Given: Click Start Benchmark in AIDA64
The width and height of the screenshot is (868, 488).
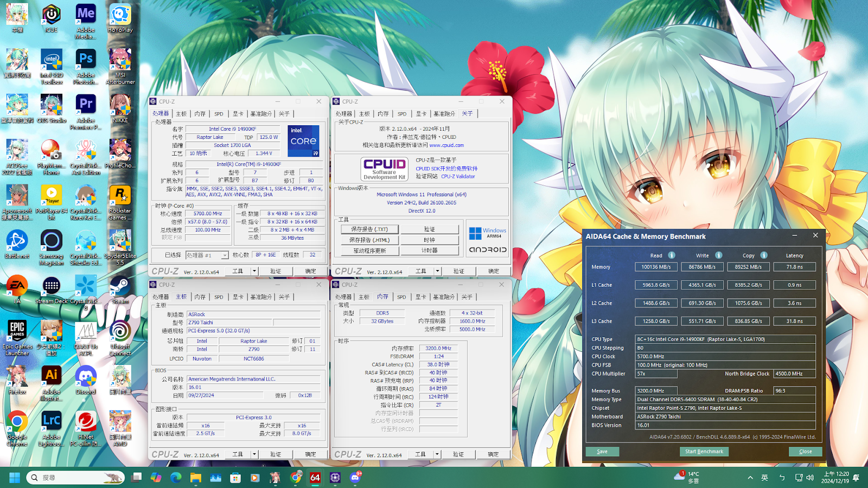Looking at the screenshot, I should pyautogui.click(x=704, y=452).
